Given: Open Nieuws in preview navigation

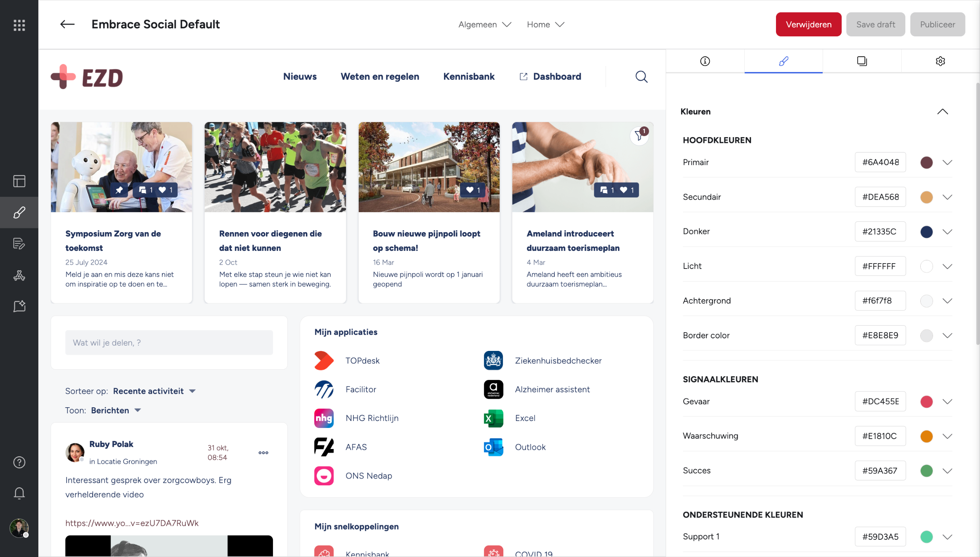Looking at the screenshot, I should pyautogui.click(x=300, y=77).
